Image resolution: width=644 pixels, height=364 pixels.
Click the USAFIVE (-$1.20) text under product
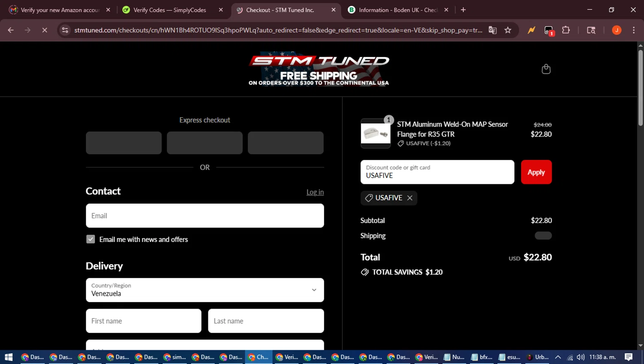tap(428, 144)
